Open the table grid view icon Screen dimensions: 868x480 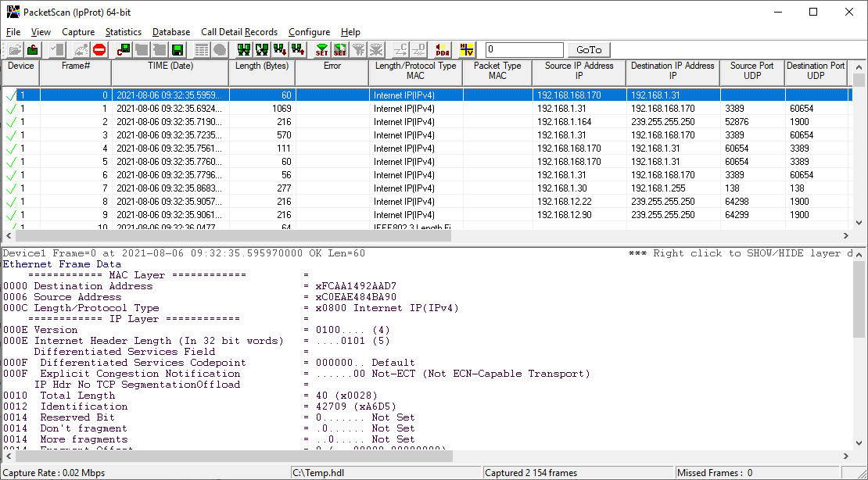click(202, 50)
